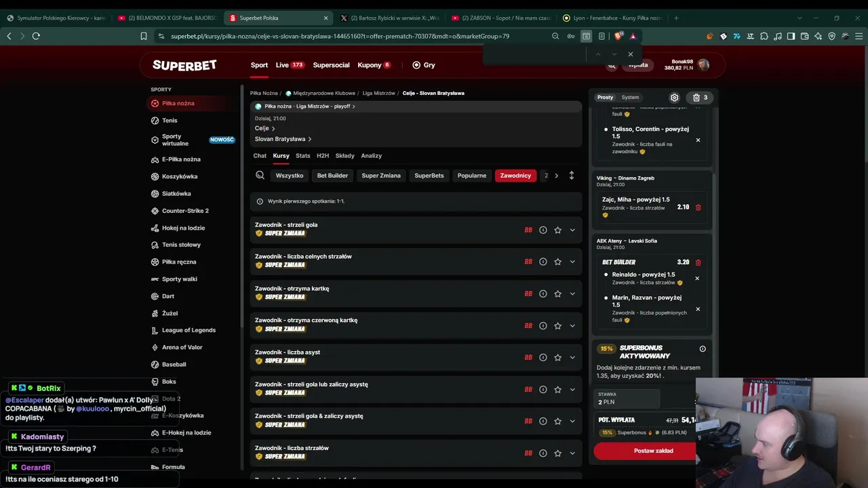This screenshot has width=868, height=488.
Task: Open the bet slip settings gear
Action: (x=674, y=98)
